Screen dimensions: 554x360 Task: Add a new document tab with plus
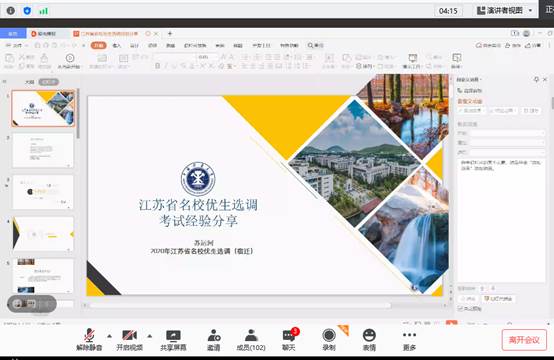(170, 34)
